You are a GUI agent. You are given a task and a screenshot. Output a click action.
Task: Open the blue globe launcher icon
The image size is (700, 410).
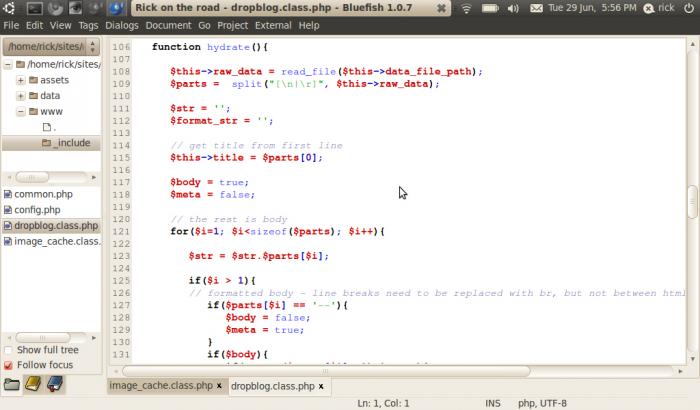coord(116,8)
